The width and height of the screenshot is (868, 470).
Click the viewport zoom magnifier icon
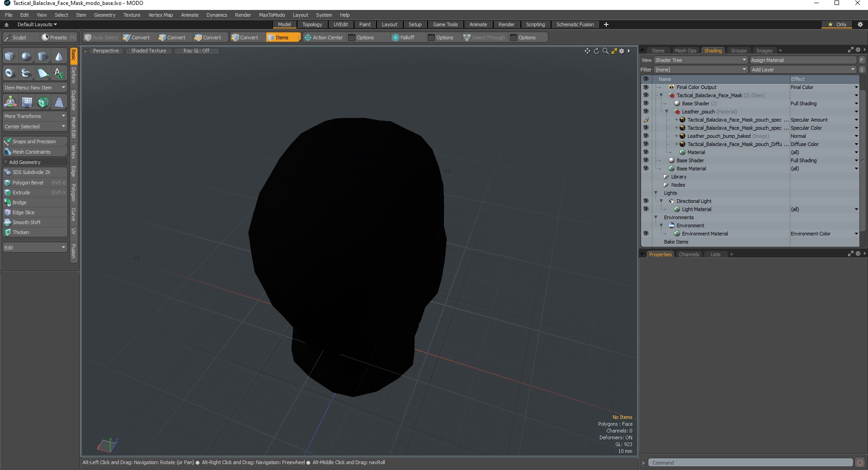coord(605,51)
